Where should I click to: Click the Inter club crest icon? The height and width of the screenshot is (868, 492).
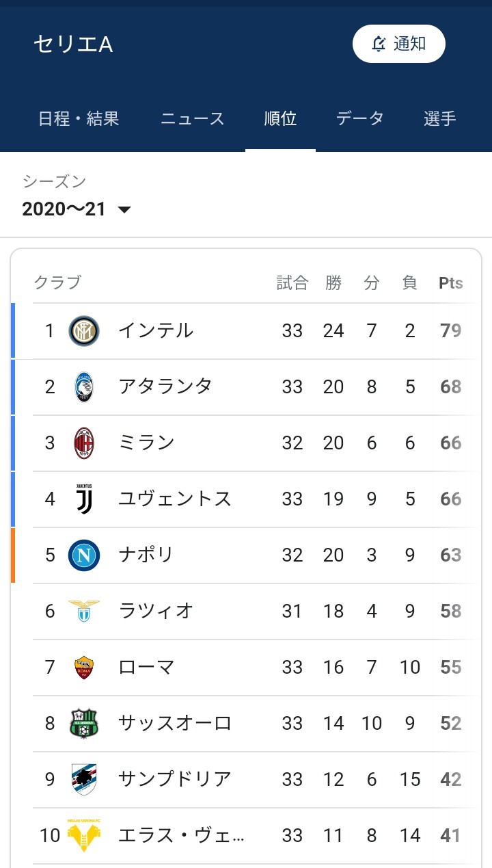point(84,331)
